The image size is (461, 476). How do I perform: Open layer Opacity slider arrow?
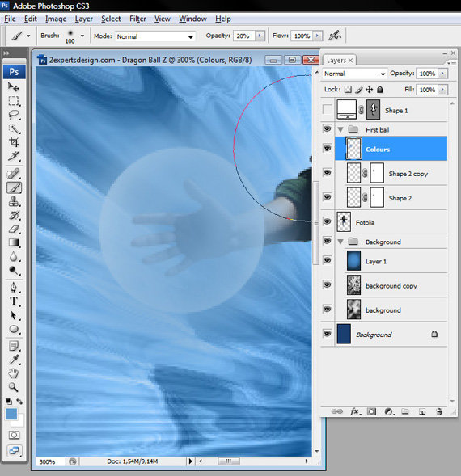tap(442, 74)
